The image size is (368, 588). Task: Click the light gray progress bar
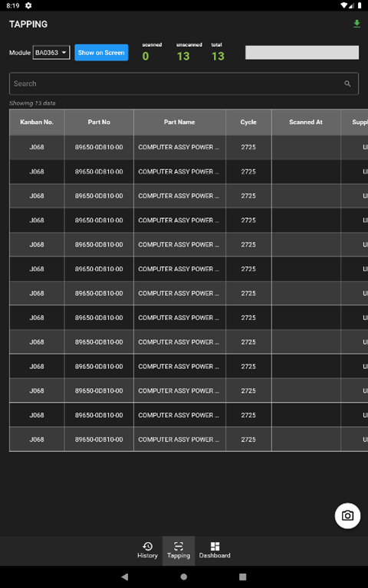[302, 53]
